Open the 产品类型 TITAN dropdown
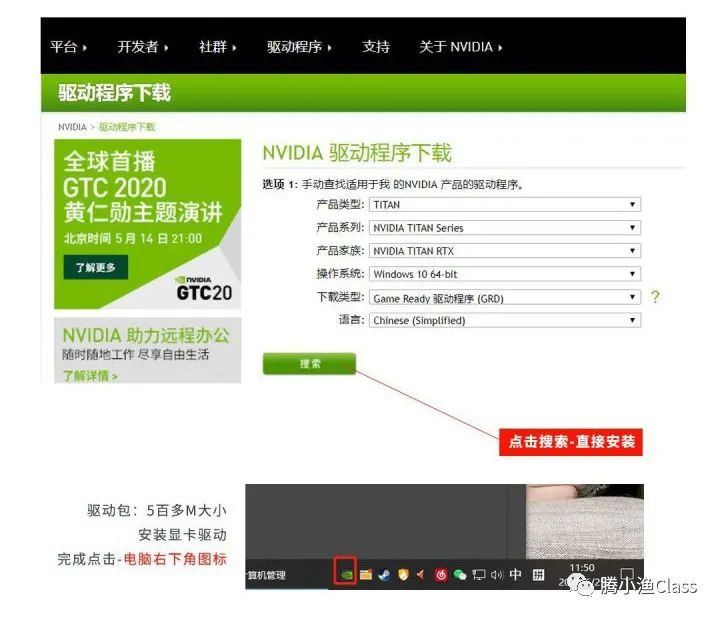The width and height of the screenshot is (720, 618). click(505, 204)
